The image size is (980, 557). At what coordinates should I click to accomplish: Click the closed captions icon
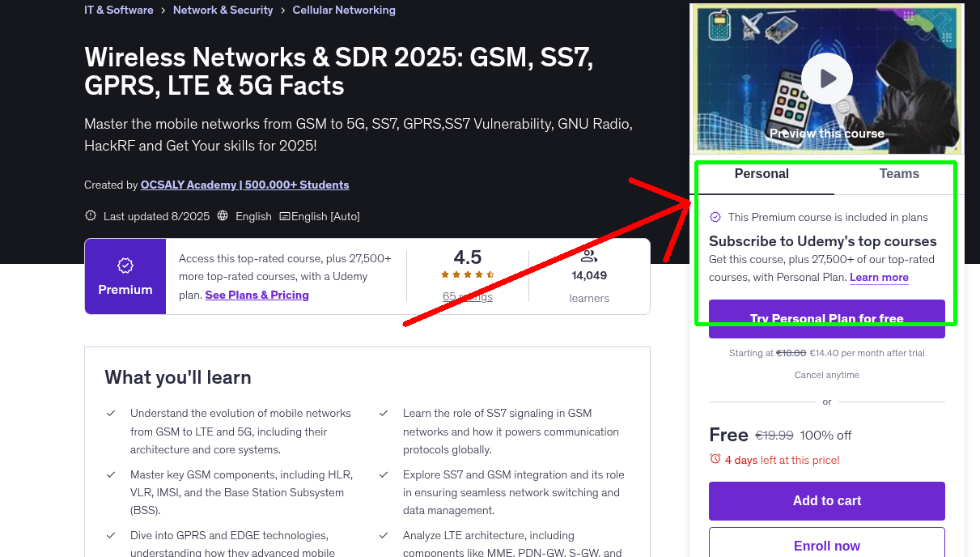pos(285,216)
